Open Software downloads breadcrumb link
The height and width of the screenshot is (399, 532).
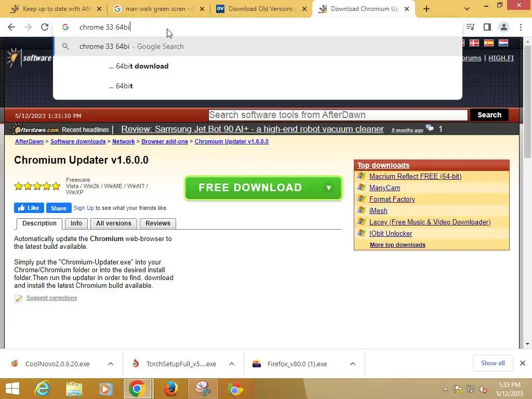point(78,141)
